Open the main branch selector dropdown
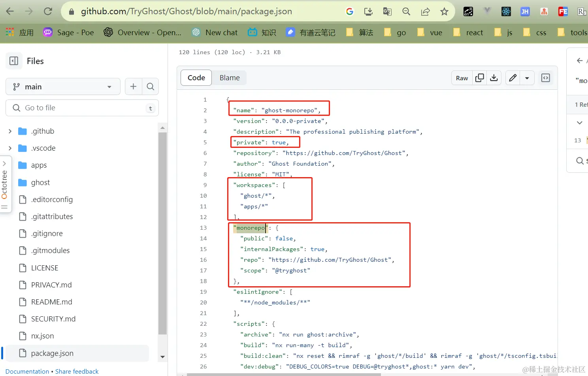 (x=63, y=87)
